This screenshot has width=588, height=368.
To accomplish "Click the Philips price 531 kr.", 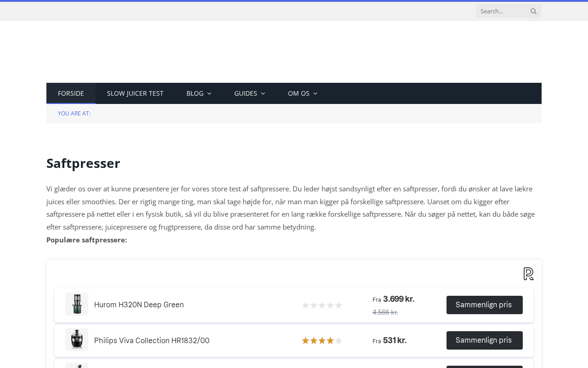I will point(395,340).
